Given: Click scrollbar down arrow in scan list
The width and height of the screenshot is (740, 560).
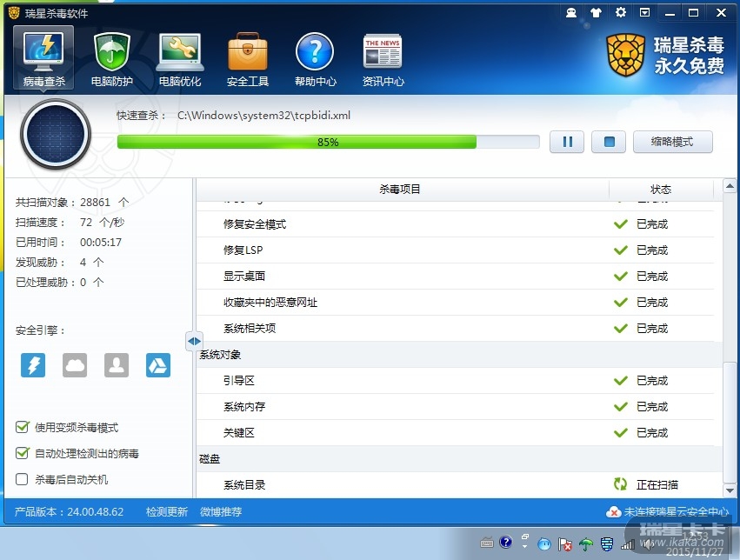Looking at the screenshot, I should (730, 490).
